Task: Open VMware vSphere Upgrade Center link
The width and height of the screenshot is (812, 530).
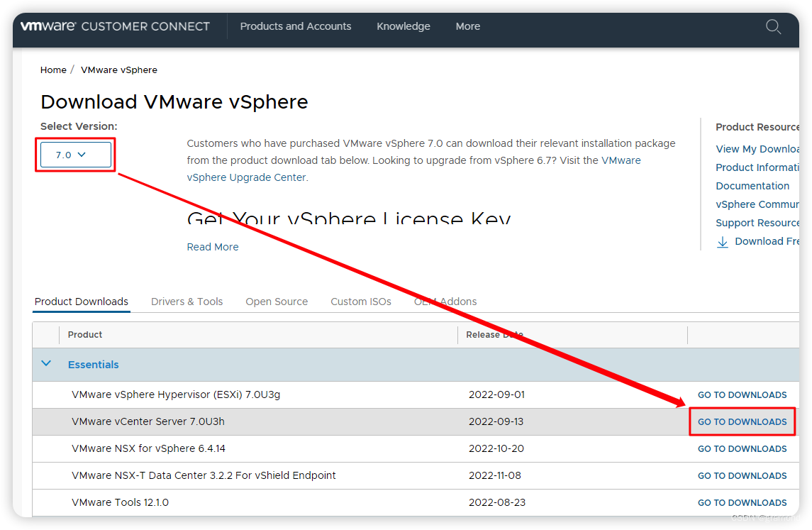Action: (x=247, y=177)
